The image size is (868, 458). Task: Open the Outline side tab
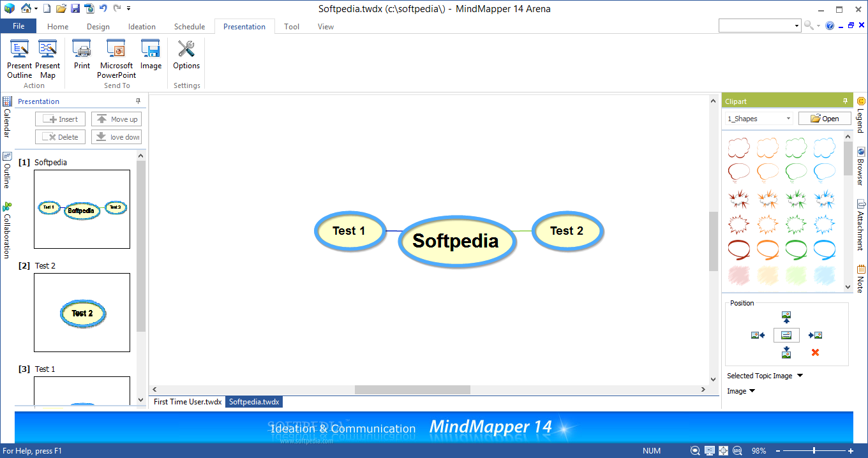(x=6, y=170)
